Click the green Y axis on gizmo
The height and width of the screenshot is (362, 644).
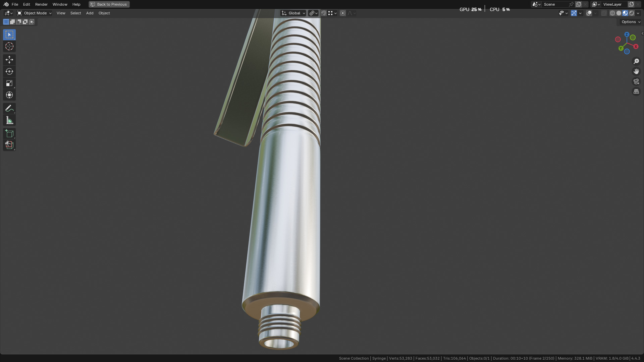(621, 49)
